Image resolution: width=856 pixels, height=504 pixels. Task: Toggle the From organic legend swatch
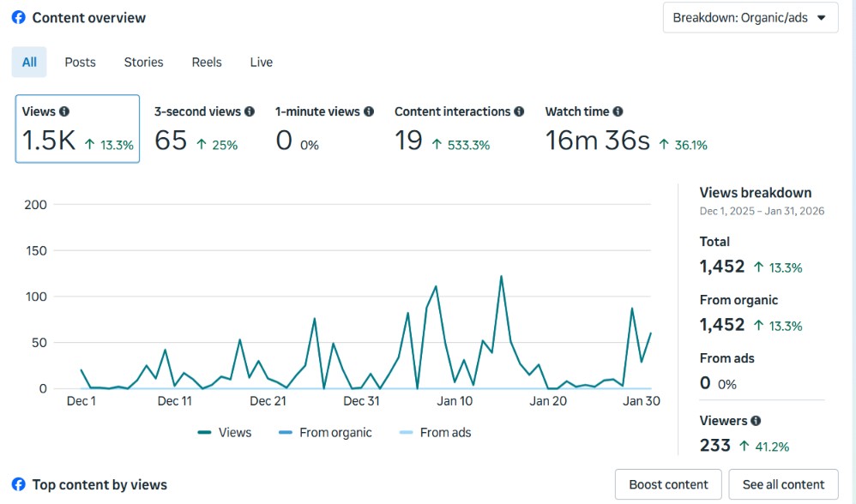click(286, 433)
